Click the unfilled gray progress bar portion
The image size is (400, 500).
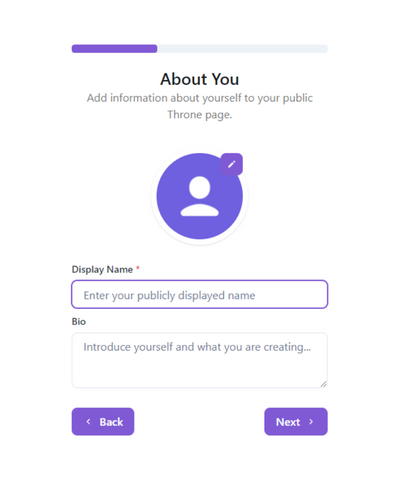pyautogui.click(x=242, y=49)
